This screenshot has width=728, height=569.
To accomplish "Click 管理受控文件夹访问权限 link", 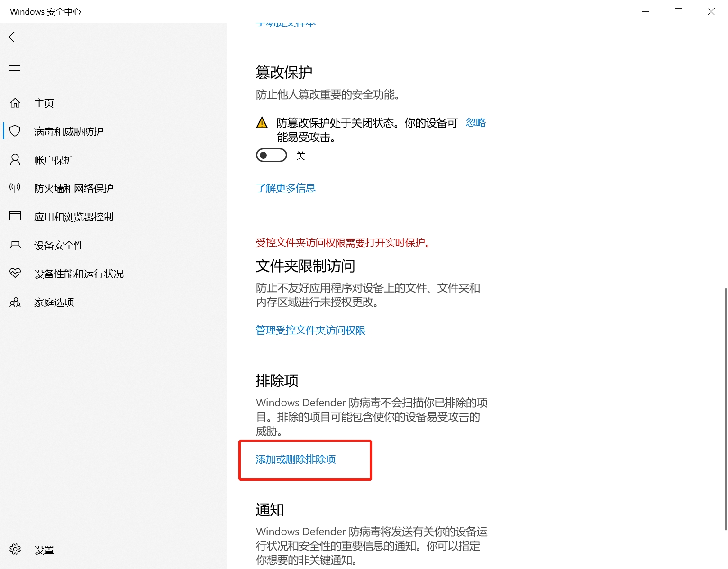I will [x=311, y=330].
